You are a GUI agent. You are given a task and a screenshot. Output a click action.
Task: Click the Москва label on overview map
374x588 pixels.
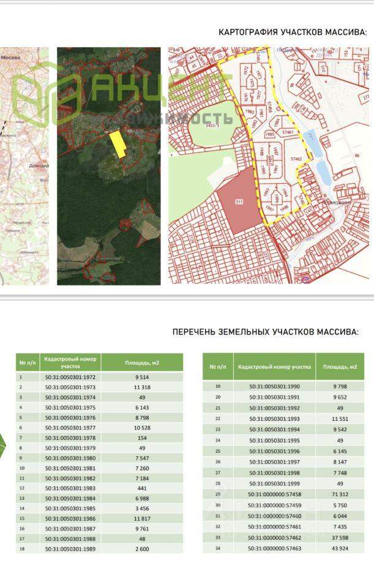pos(10,57)
